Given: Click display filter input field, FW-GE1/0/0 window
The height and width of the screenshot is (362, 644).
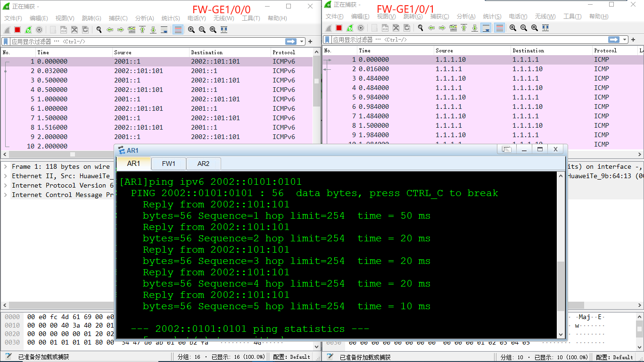Looking at the screenshot, I should (x=147, y=41).
